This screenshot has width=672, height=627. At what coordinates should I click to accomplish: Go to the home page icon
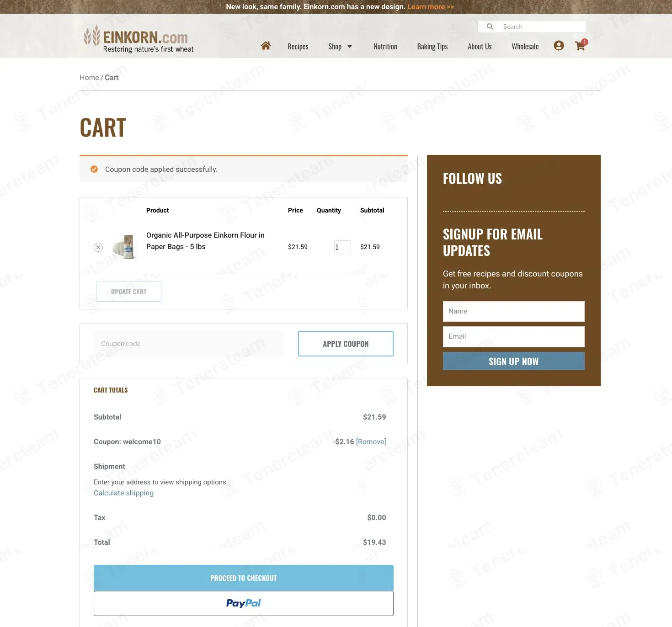(266, 46)
